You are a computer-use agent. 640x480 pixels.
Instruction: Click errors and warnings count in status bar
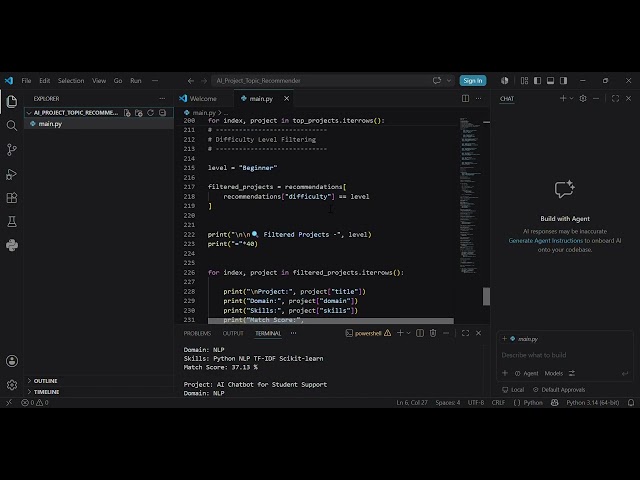coord(35,402)
